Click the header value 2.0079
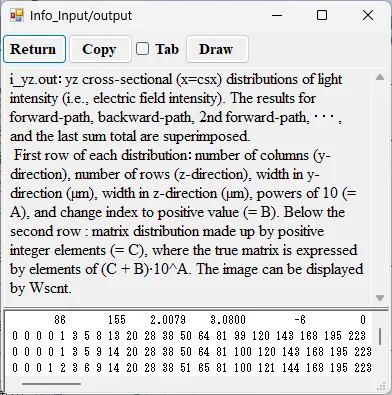This screenshot has width=392, height=395. pos(168,320)
